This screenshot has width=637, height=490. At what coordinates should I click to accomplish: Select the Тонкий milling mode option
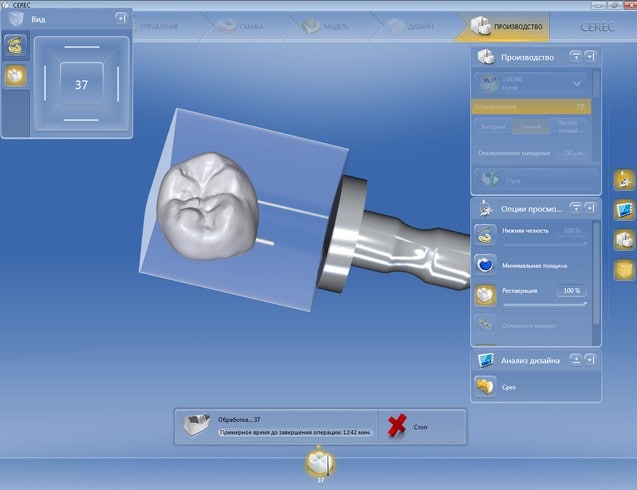tap(528, 127)
